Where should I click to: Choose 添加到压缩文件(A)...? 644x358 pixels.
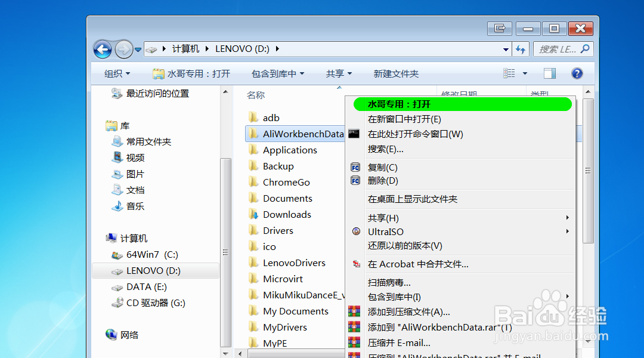coord(460,312)
